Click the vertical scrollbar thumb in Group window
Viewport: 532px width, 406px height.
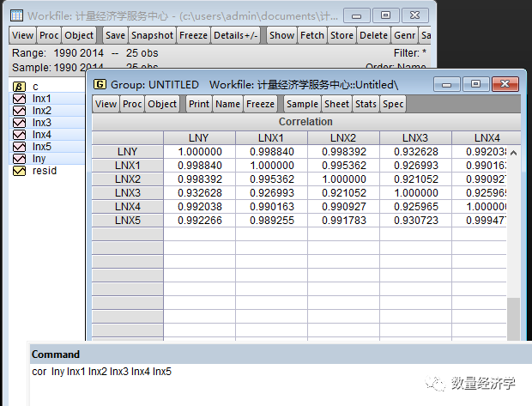pyautogui.click(x=514, y=319)
